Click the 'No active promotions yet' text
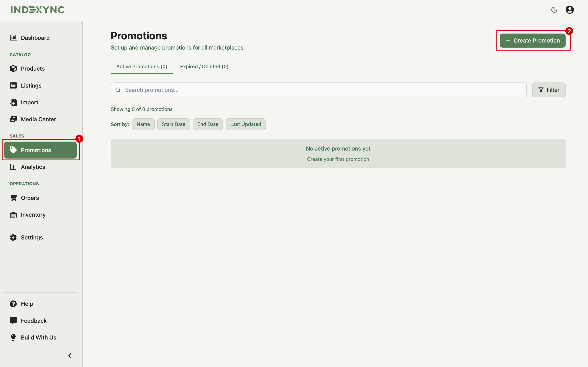Image resolution: width=588 pixels, height=367 pixels. pyautogui.click(x=338, y=149)
